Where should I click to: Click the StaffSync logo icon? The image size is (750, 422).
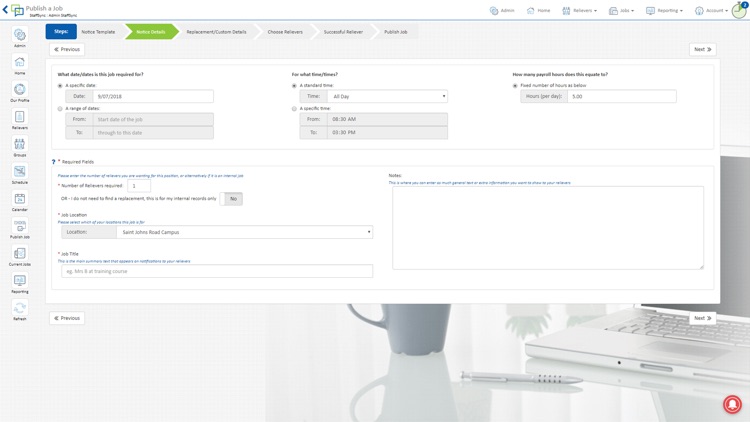[17, 10]
